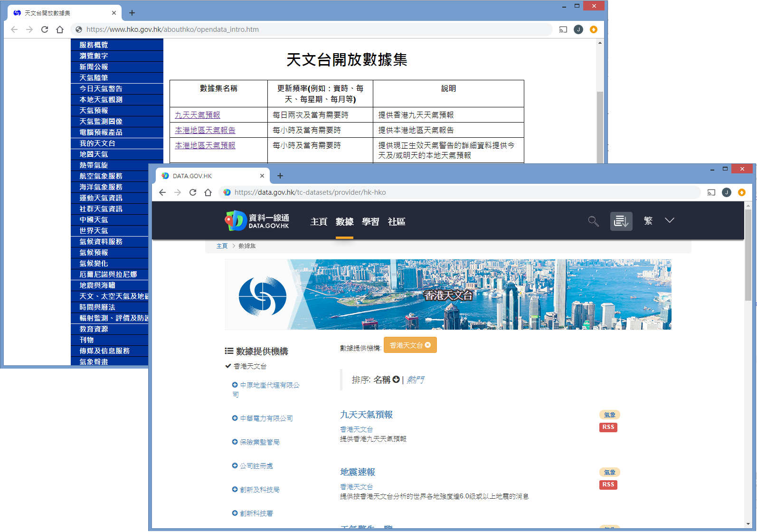The width and height of the screenshot is (757, 532).
Task: Sort datasets by 名稱
Action: (x=386, y=380)
